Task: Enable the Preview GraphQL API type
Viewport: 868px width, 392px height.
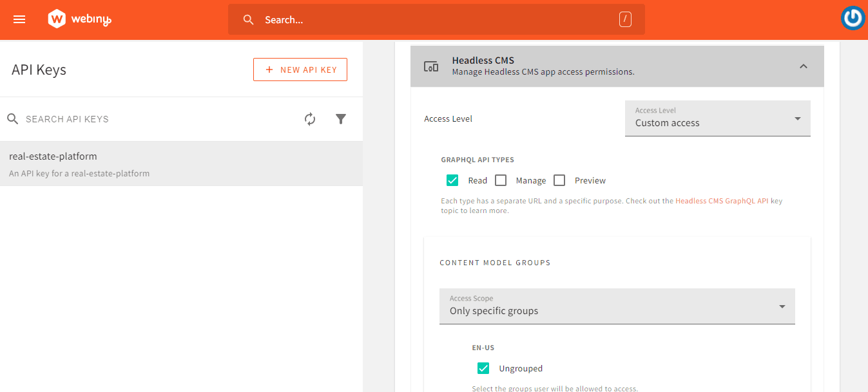Action: [559, 180]
